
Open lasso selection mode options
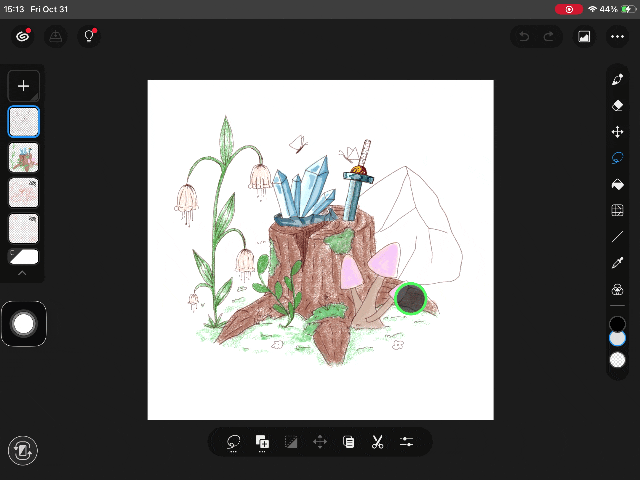point(233,442)
